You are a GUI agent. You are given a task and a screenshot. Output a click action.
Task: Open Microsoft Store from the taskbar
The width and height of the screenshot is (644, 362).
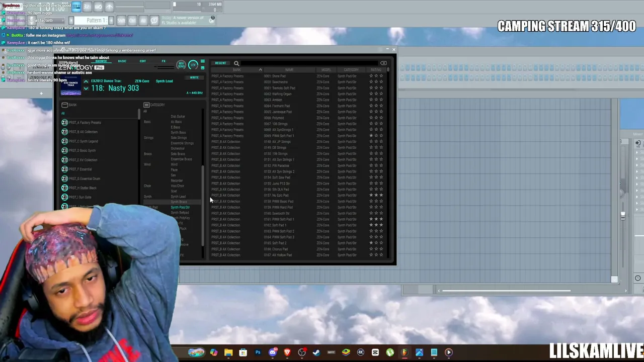click(243, 352)
